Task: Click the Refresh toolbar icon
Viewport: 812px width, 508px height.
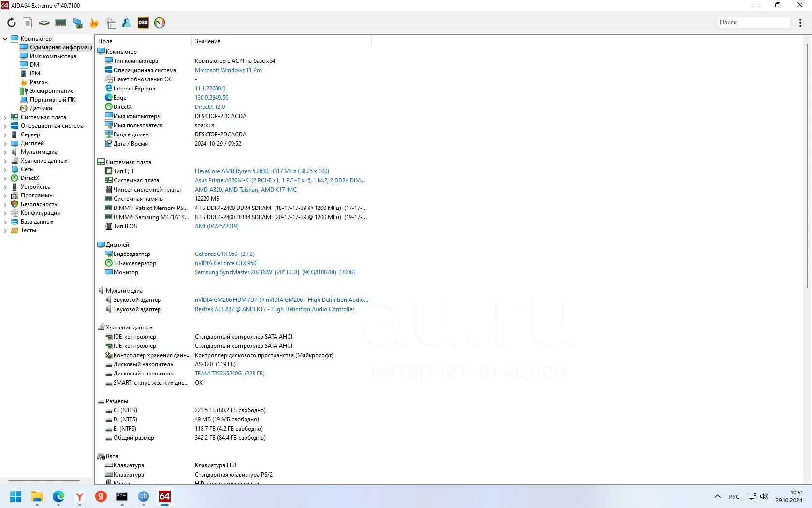Action: pyautogui.click(x=12, y=23)
